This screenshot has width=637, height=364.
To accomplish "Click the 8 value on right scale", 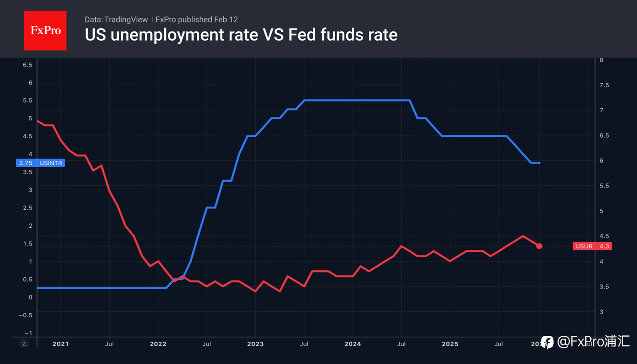I will [601, 60].
